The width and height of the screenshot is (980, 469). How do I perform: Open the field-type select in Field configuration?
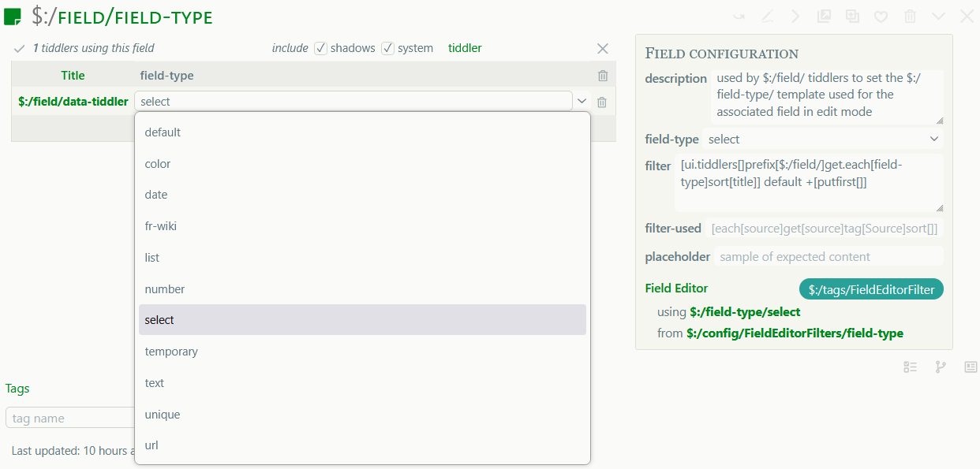(x=823, y=140)
